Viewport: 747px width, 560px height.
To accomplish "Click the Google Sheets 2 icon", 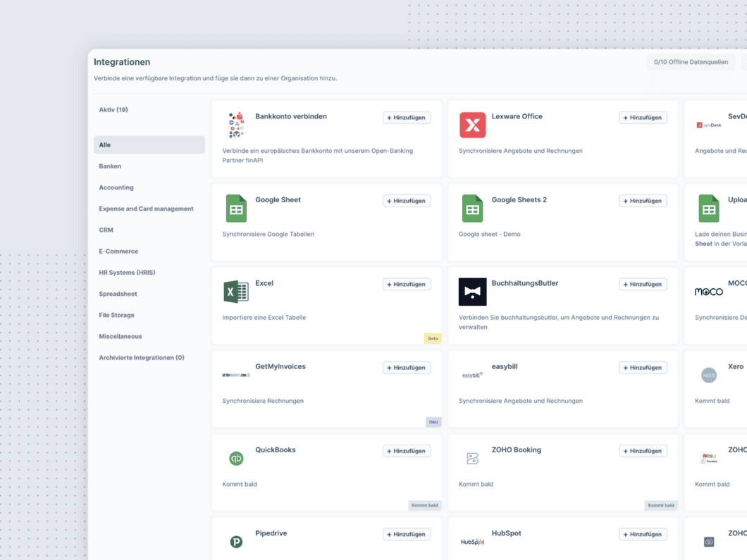I will pos(472,209).
